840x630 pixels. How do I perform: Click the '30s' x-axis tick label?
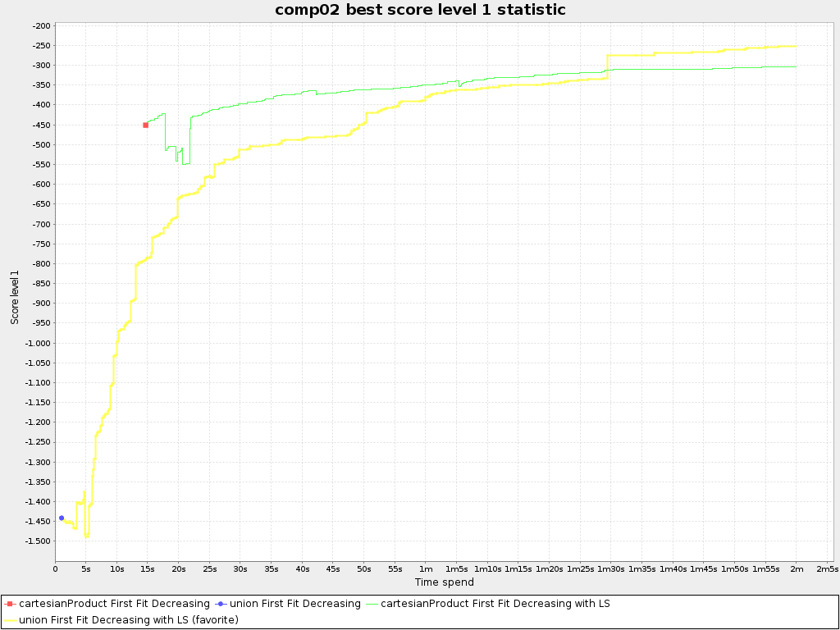[x=240, y=569]
